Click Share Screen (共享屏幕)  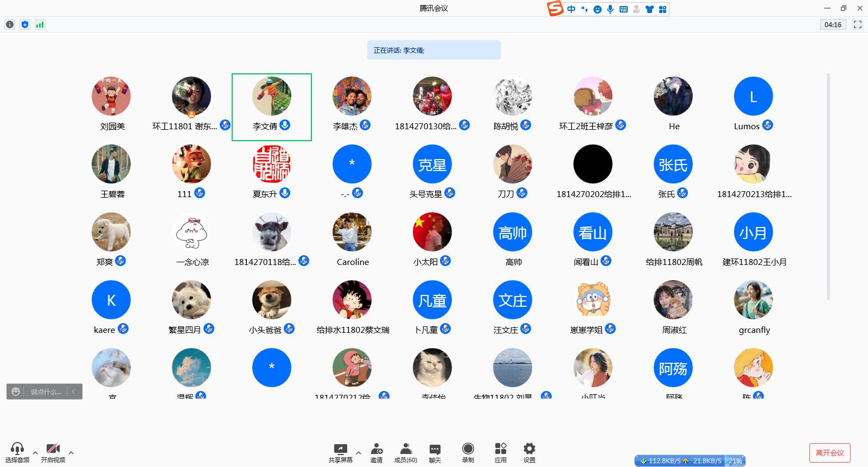coord(340,452)
